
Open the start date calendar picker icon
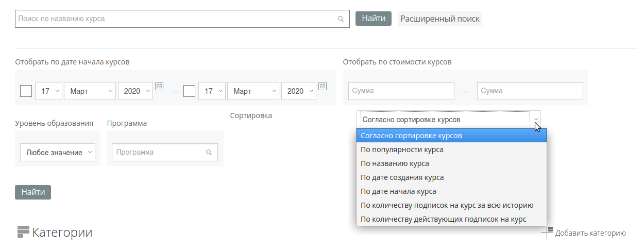159,86
